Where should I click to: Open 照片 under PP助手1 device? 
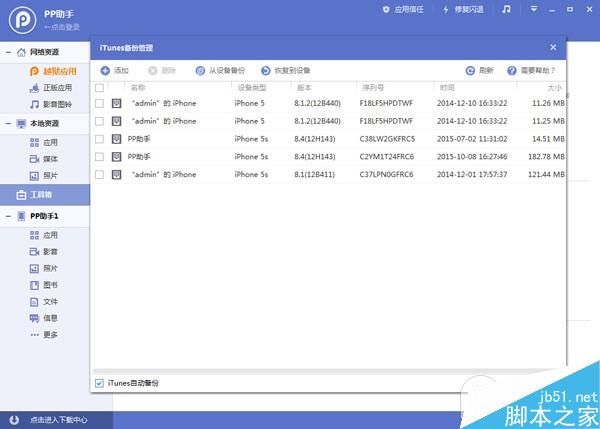click(44, 268)
